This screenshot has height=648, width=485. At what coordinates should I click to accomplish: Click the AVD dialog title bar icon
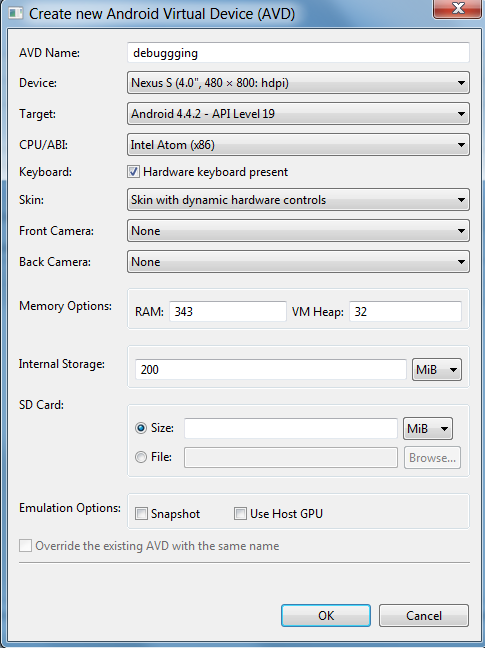[16, 13]
